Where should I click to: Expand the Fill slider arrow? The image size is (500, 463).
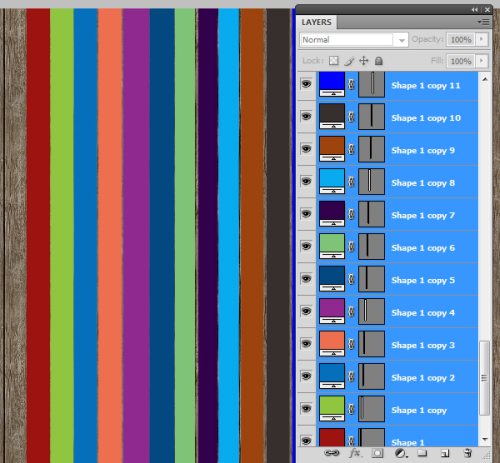coord(482,61)
